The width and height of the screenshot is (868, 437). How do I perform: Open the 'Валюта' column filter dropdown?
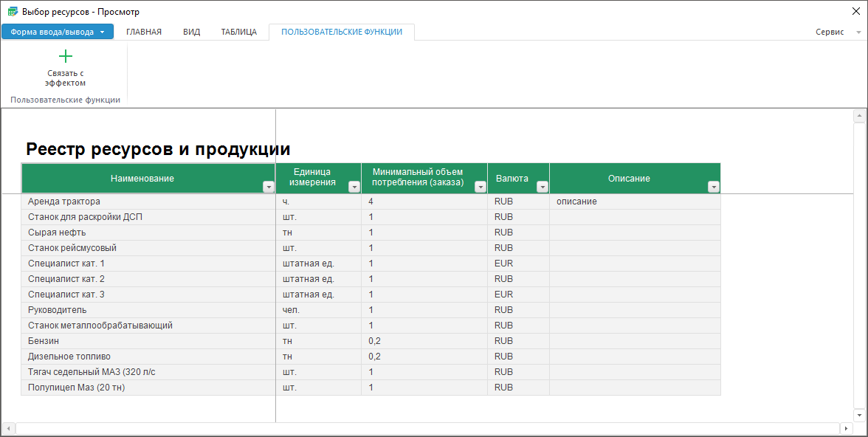542,187
